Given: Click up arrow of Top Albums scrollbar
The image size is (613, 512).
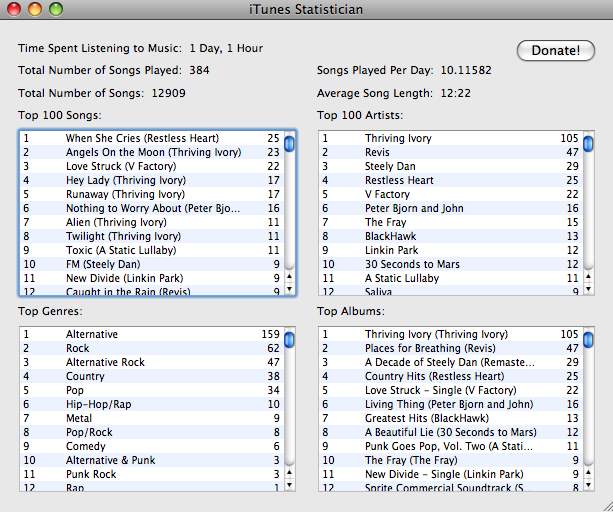Looking at the screenshot, I should click(588, 472).
